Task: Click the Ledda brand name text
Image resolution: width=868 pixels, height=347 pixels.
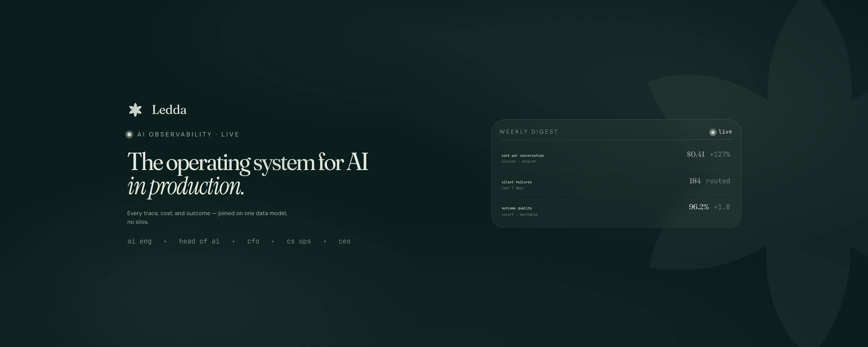Action: [x=169, y=110]
